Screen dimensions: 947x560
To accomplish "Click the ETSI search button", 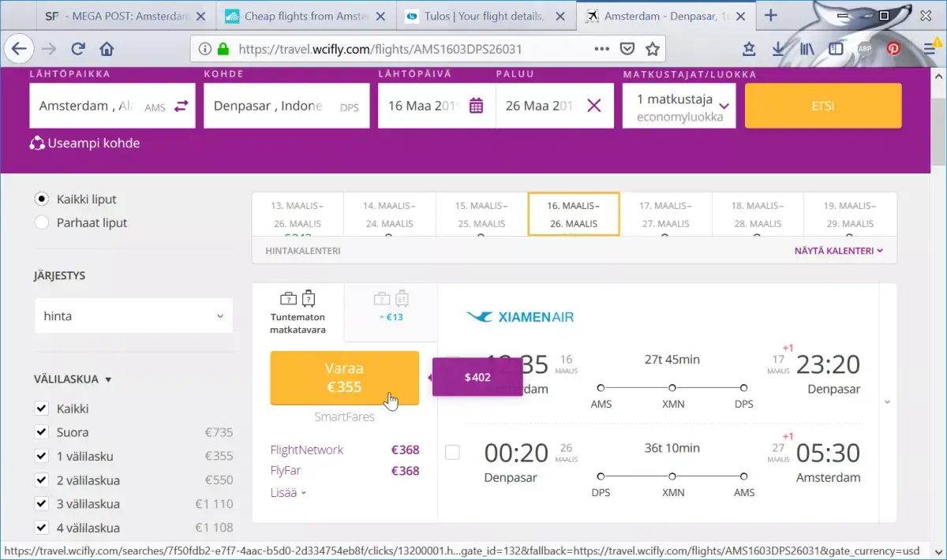I will coord(823,106).
